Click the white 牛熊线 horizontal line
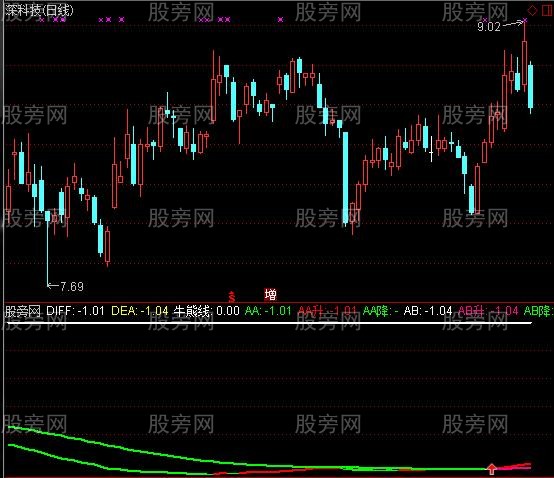 click(x=269, y=323)
